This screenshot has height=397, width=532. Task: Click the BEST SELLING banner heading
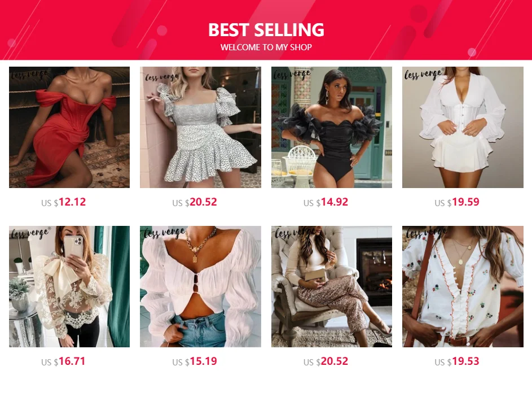click(266, 30)
